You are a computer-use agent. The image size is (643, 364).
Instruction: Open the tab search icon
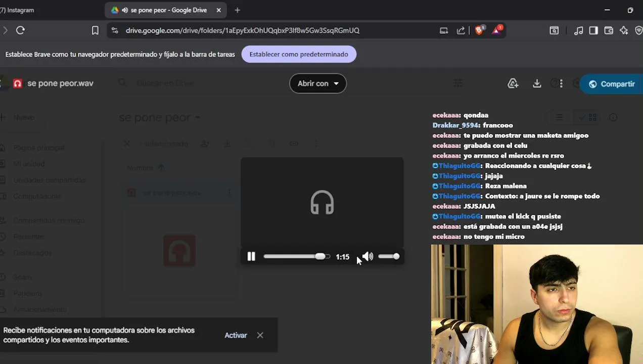554,30
